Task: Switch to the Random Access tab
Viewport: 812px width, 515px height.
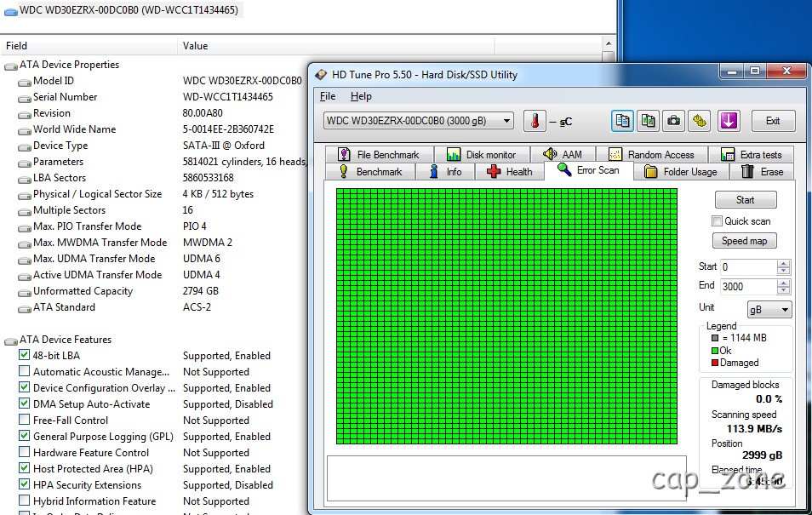Action: 651,154
